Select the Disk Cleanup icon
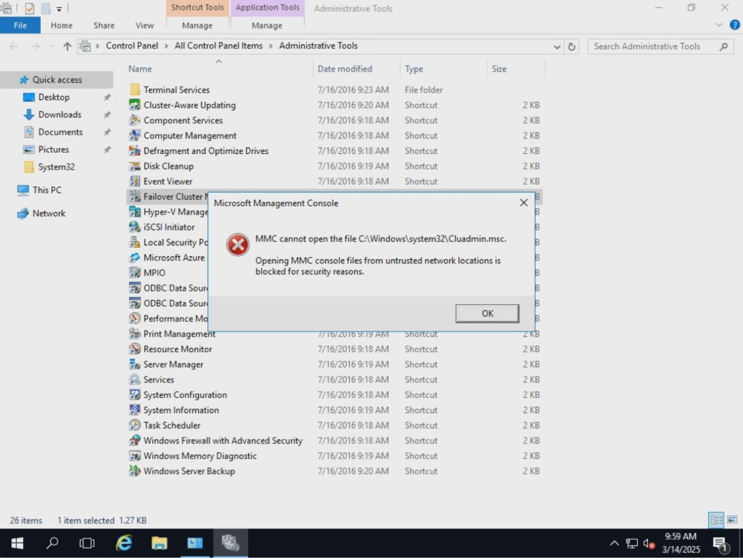 (135, 166)
